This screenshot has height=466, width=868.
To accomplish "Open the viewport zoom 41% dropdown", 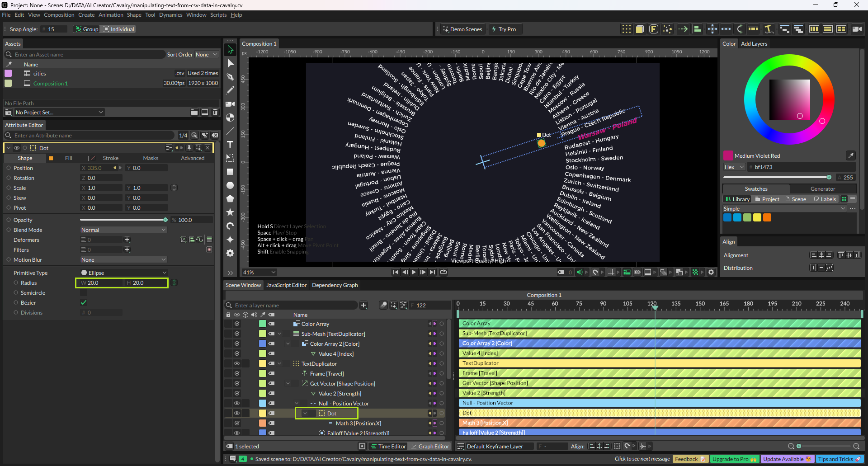I will (259, 272).
